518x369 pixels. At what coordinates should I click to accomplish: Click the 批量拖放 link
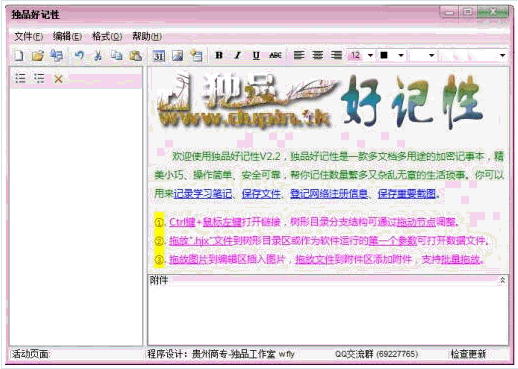[460, 259]
